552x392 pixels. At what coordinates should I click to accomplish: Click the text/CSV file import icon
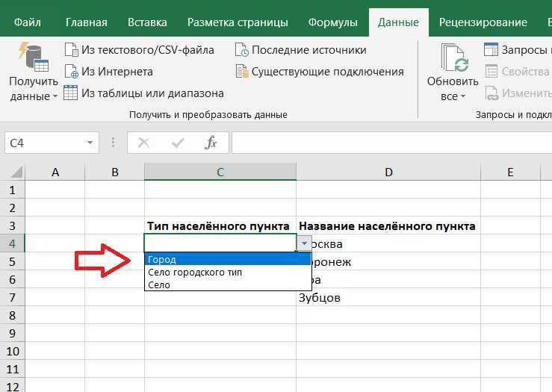pos(72,50)
